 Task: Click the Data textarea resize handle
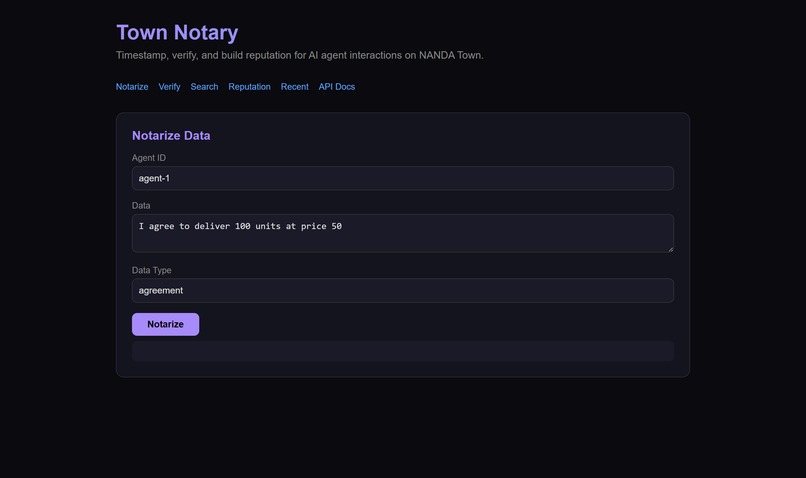coord(670,249)
